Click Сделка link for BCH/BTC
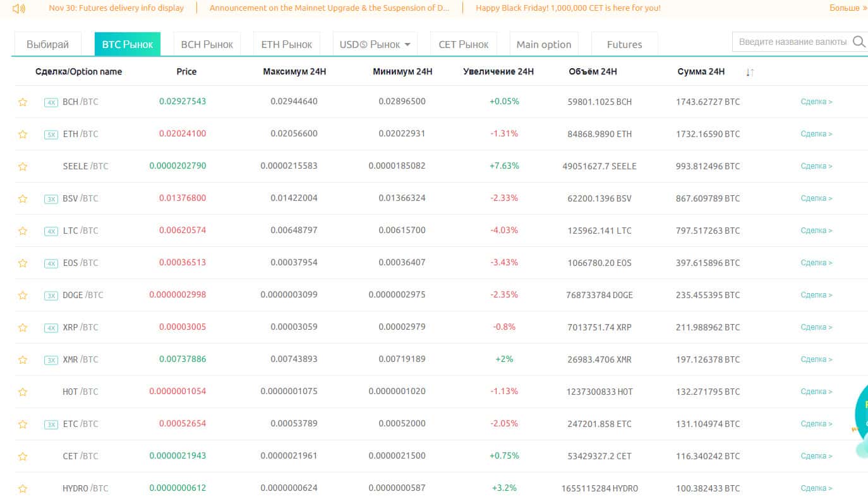Screen dimensions: 868x499 click(816, 102)
